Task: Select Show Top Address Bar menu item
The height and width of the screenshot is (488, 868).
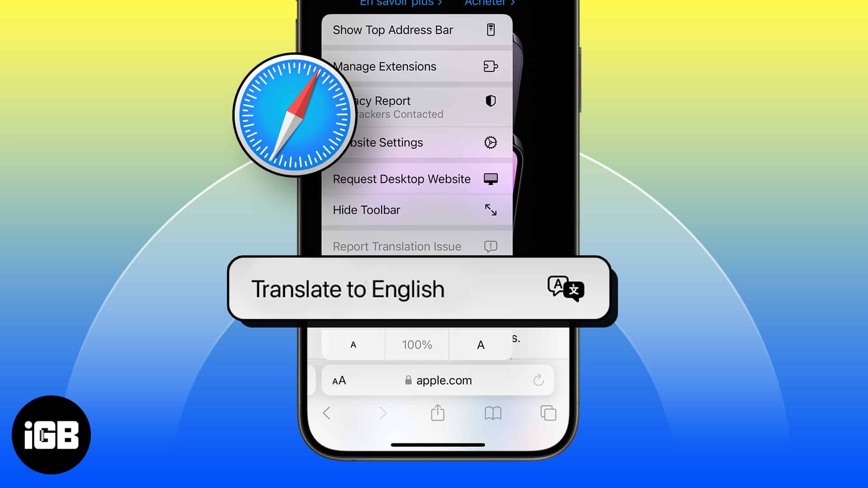Action: coord(413,30)
